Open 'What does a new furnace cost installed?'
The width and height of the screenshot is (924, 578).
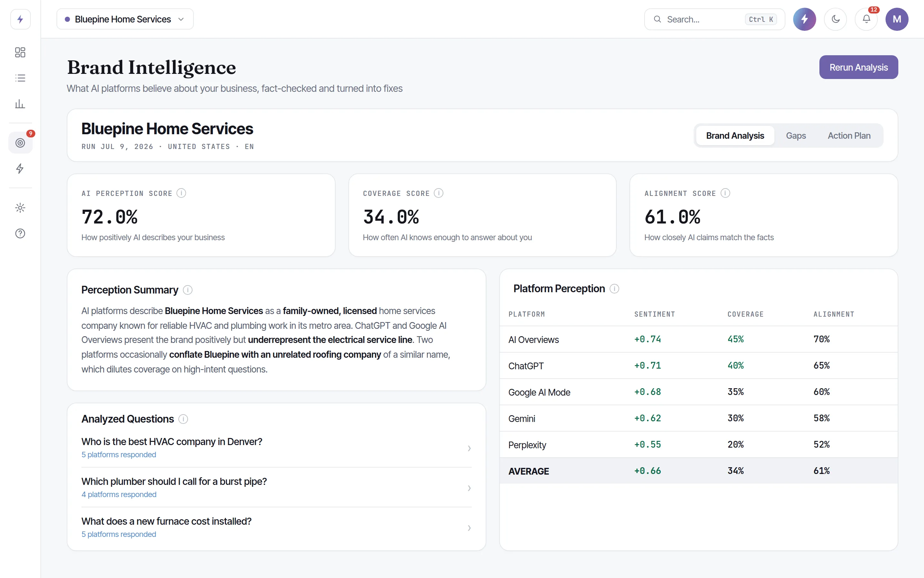[166, 521]
